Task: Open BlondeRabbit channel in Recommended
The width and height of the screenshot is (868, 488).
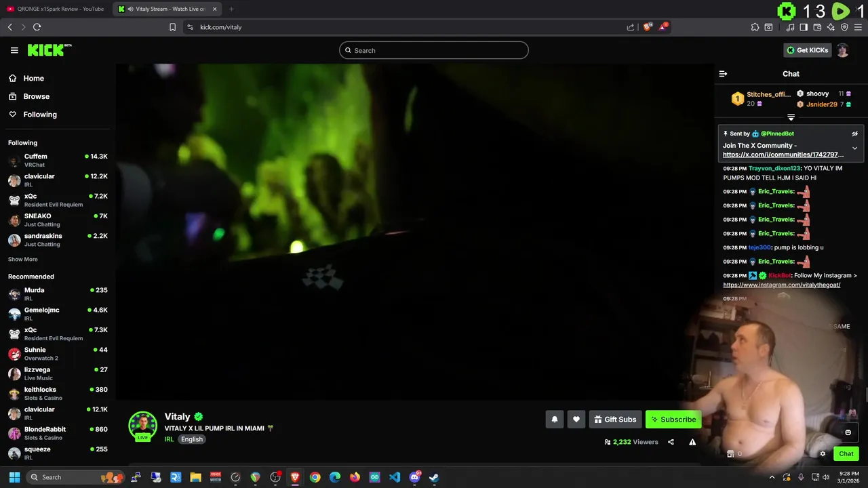Action: tap(58, 433)
